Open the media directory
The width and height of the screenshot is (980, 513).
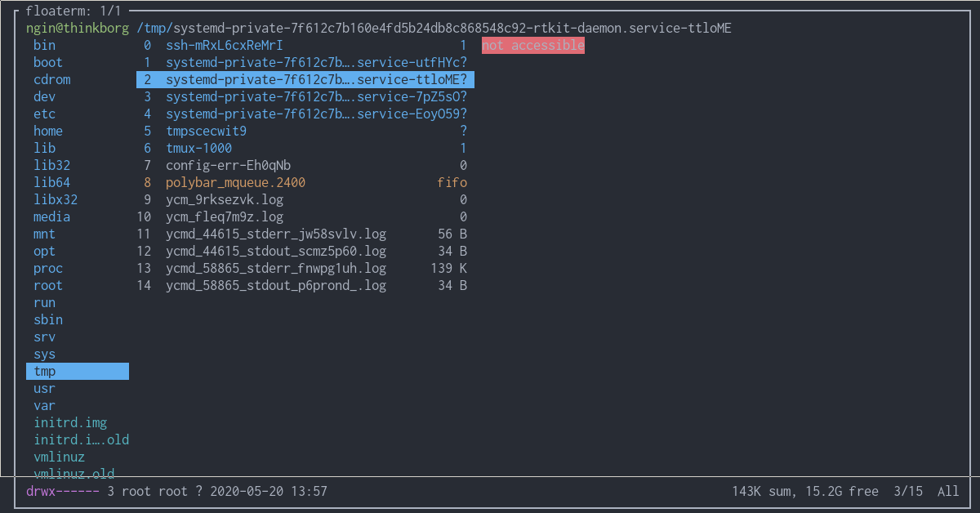(51, 216)
